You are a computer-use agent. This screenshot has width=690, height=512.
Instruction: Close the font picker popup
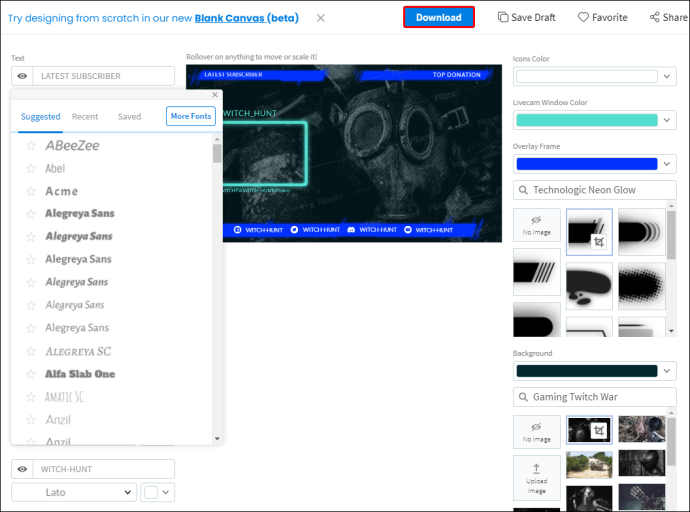click(215, 95)
